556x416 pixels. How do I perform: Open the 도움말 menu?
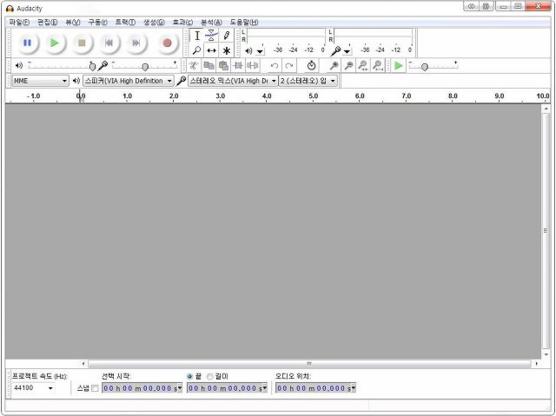point(244,22)
